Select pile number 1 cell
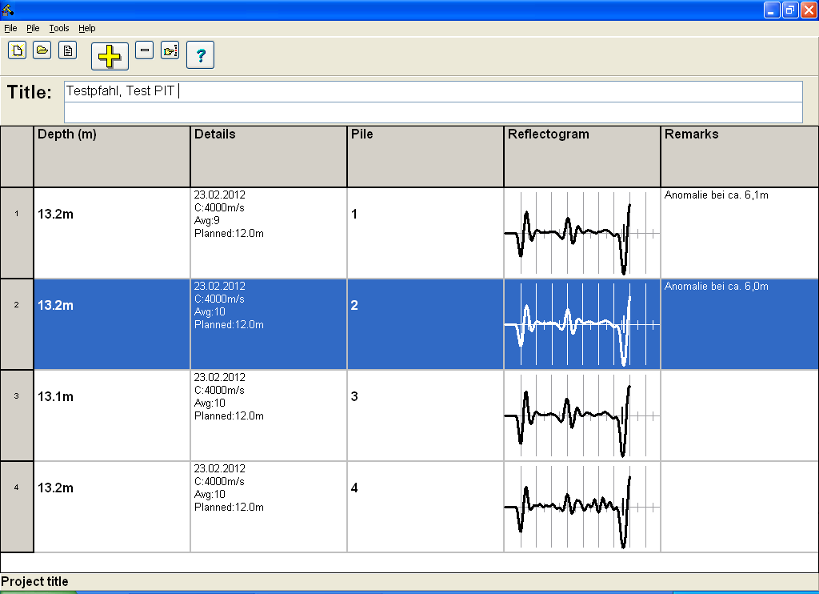Image resolution: width=819 pixels, height=594 pixels. click(425, 233)
